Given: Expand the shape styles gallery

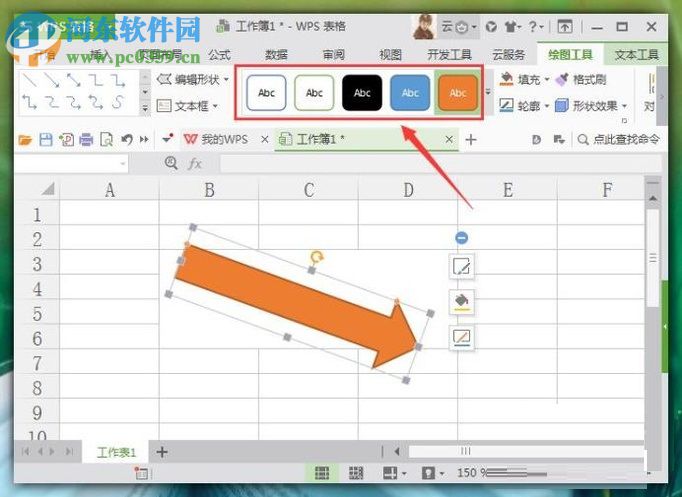Looking at the screenshot, I should coord(488,92).
